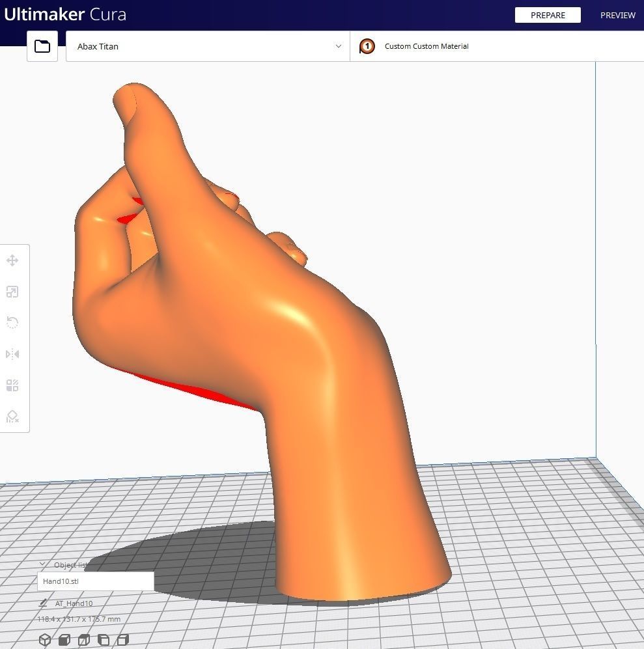This screenshot has width=644, height=649.
Task: Select the Rotate tool
Action: point(12,323)
